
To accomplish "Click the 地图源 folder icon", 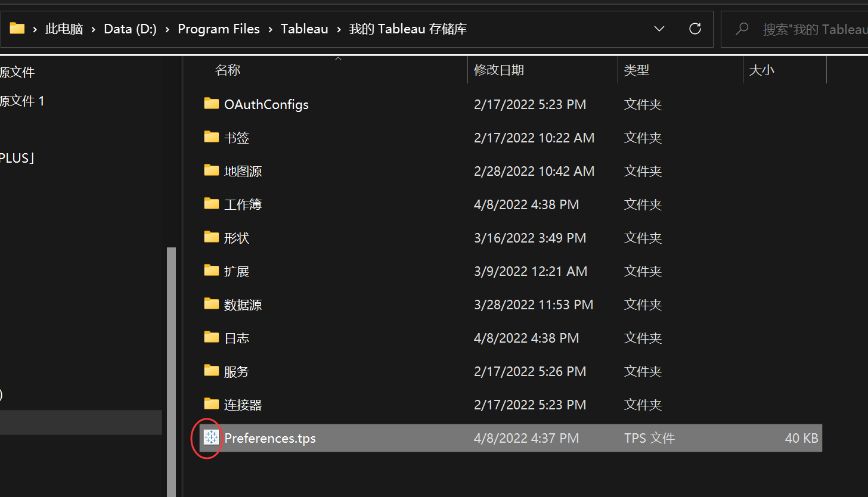I will [x=211, y=170].
